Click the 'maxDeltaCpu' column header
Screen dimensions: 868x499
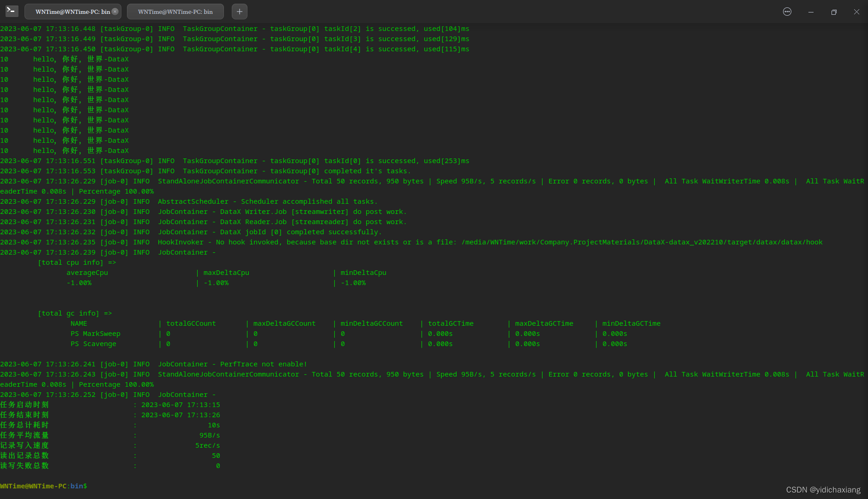point(226,273)
